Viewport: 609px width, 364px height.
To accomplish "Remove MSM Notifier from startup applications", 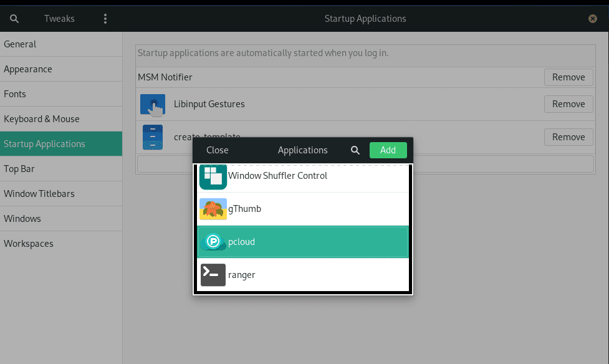I will click(568, 77).
